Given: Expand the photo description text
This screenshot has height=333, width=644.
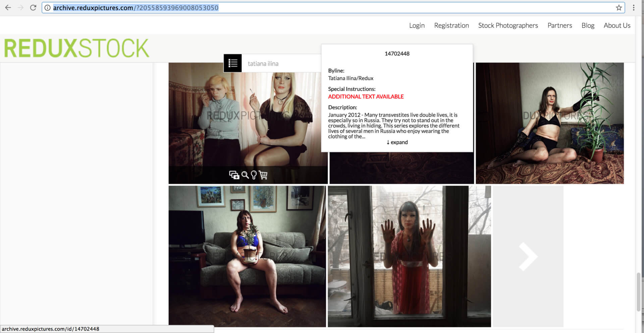Looking at the screenshot, I should pyautogui.click(x=397, y=142).
